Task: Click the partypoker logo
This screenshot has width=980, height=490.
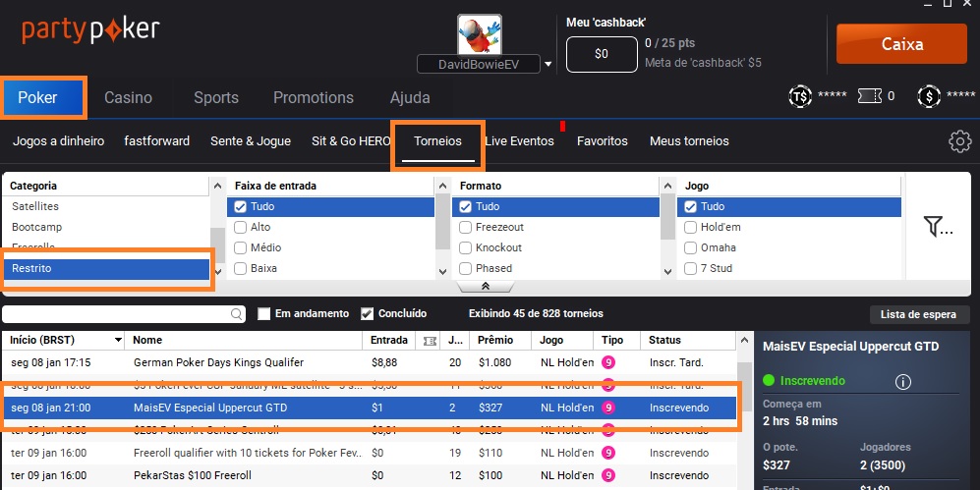Action: (x=90, y=30)
